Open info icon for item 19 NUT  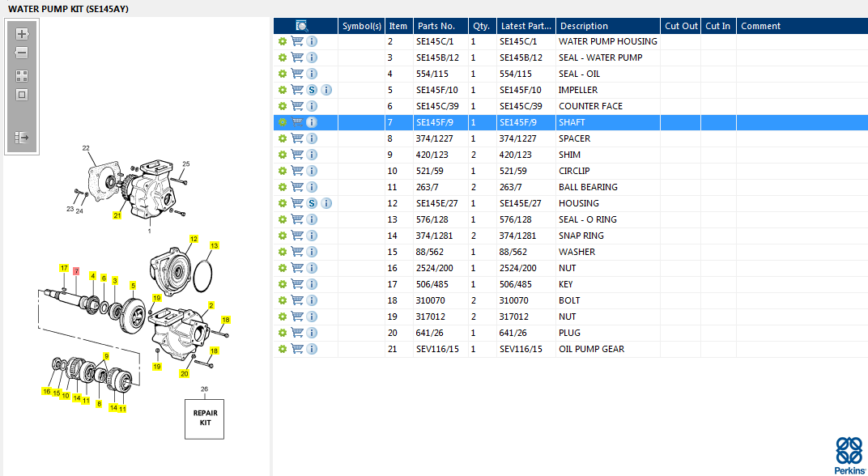click(312, 317)
